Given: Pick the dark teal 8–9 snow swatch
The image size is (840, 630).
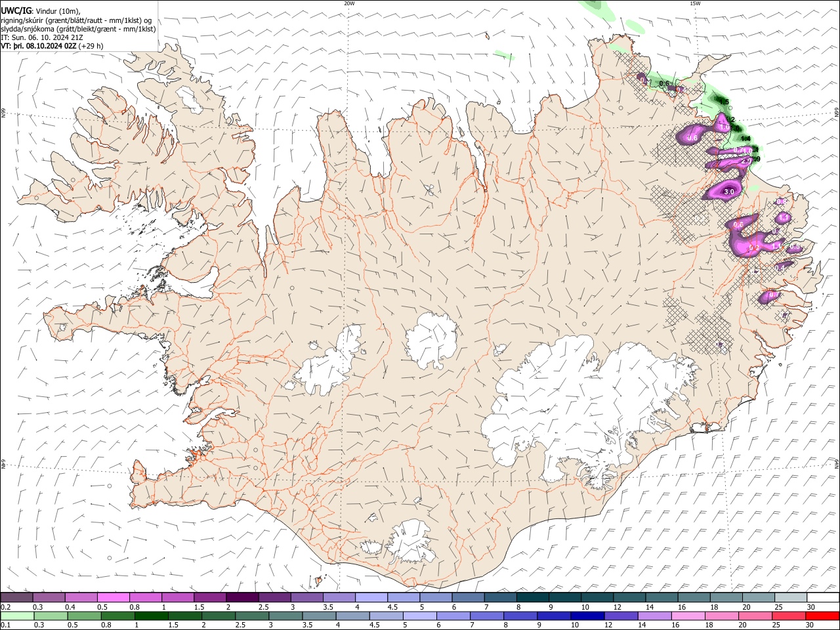Looking at the screenshot, I should point(533,597).
